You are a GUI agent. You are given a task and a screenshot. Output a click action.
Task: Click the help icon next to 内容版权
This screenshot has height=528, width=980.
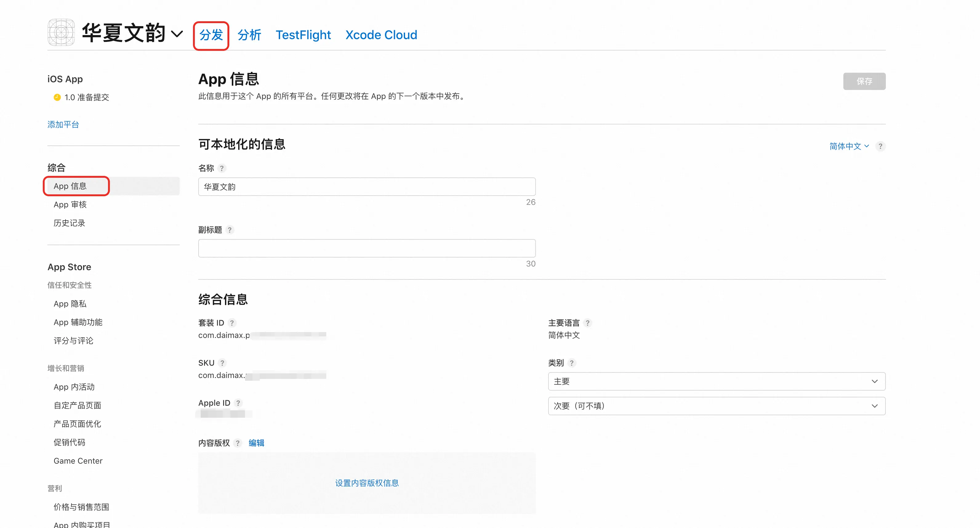point(238,443)
